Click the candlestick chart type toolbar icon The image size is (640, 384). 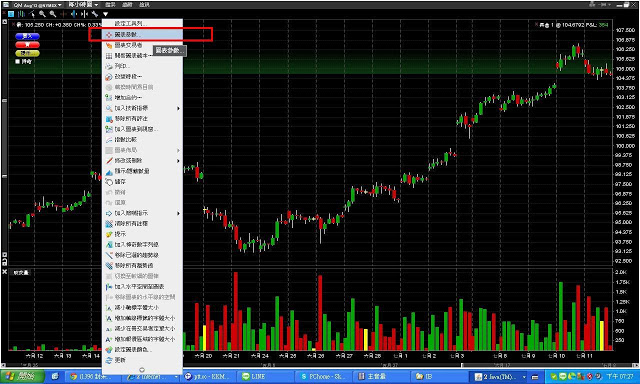pyautogui.click(x=21, y=14)
